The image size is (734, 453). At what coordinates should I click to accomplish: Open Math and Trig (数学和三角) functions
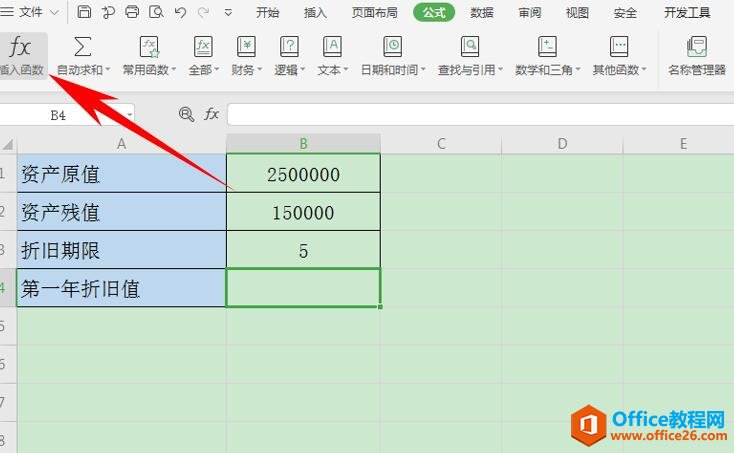pyautogui.click(x=547, y=56)
